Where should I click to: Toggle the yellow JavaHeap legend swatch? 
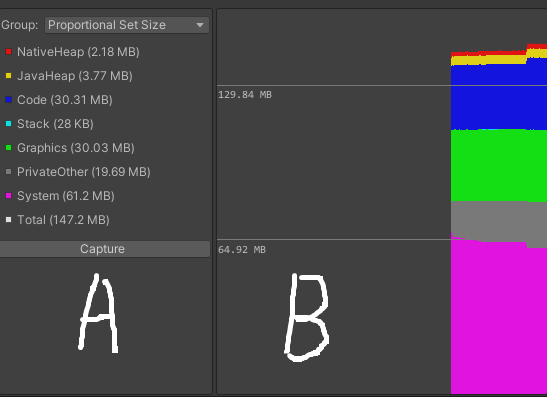9,76
